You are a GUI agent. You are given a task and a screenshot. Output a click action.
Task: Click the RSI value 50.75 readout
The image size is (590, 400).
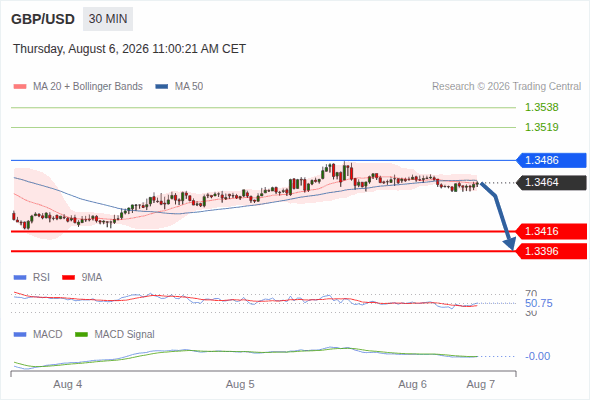pyautogui.click(x=539, y=303)
